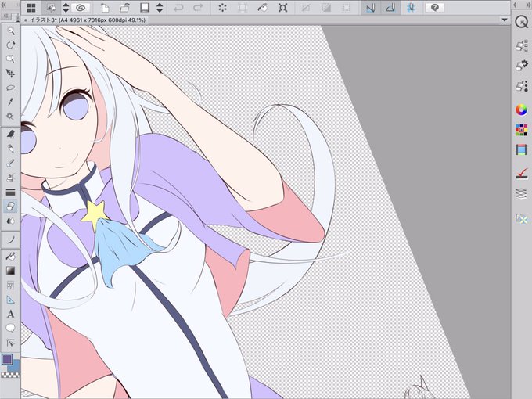This screenshot has height=399, width=532.
Task: Select the Auto select magic wand tool
Action: (11, 117)
